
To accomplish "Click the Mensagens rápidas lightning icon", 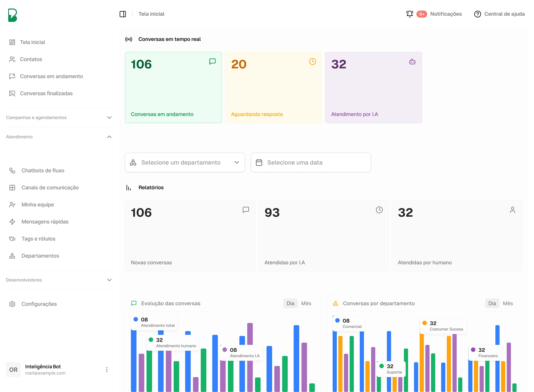I will click(x=12, y=222).
